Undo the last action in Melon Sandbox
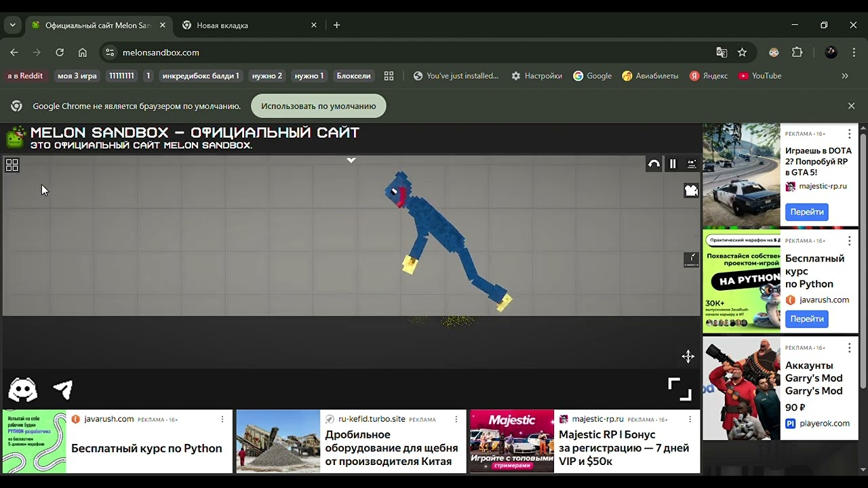 click(x=654, y=164)
